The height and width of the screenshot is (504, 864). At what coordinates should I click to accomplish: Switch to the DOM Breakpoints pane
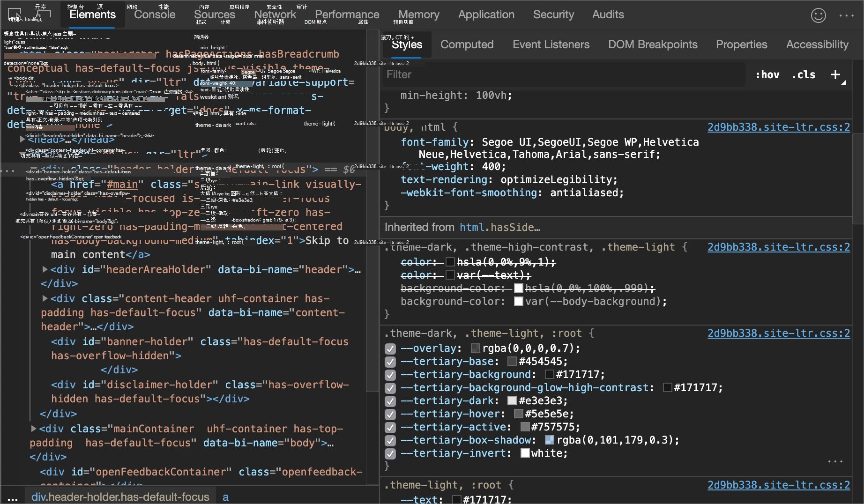(653, 44)
